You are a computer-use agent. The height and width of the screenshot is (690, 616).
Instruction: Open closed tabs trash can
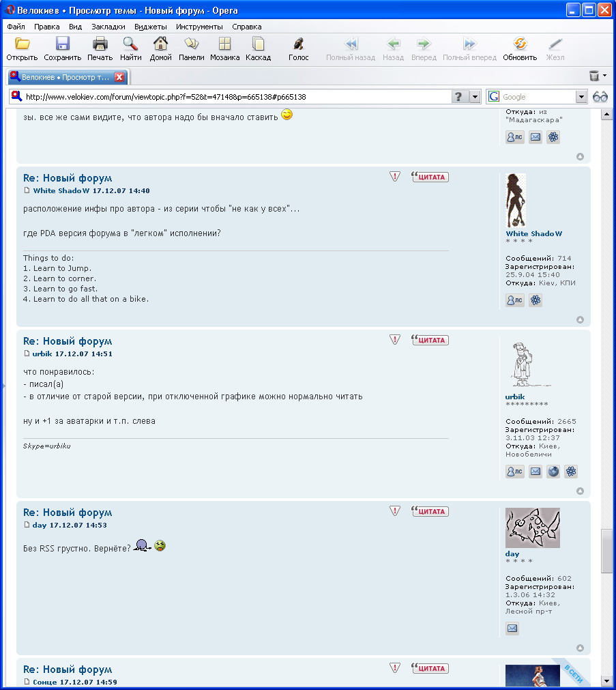click(x=594, y=76)
